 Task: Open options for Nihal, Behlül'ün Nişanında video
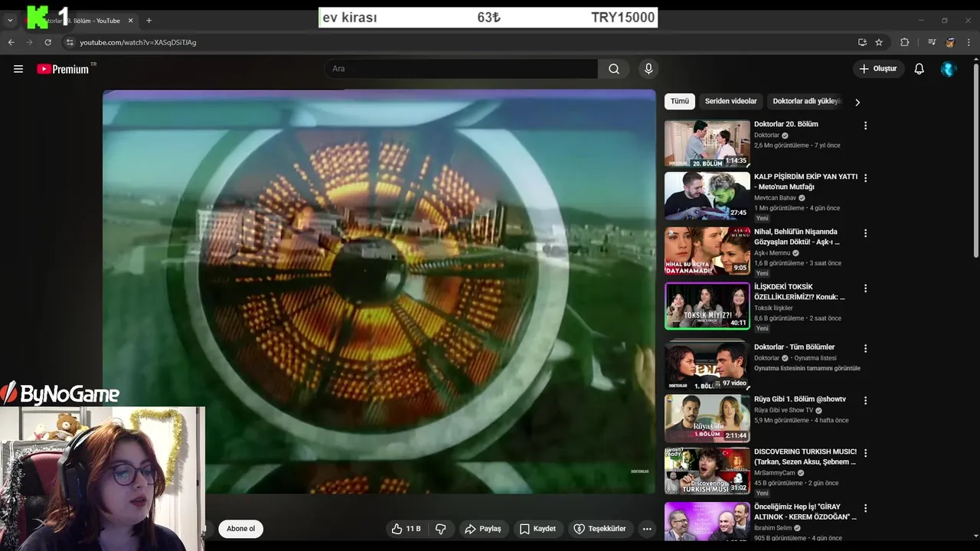point(865,233)
